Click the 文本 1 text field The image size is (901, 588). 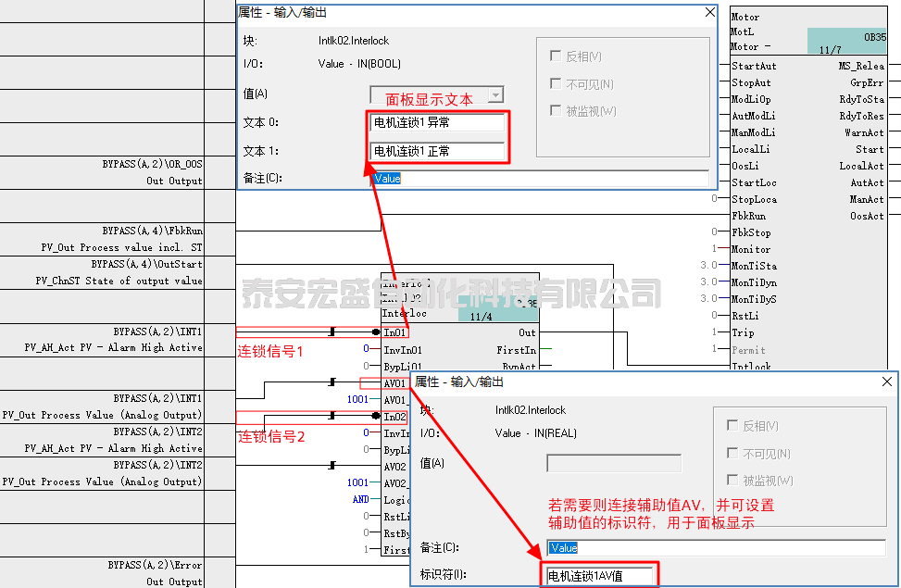436,151
